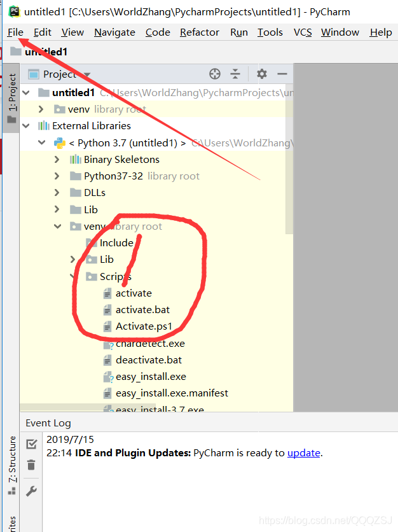Open the Code menu
The image size is (398, 532).
158,32
